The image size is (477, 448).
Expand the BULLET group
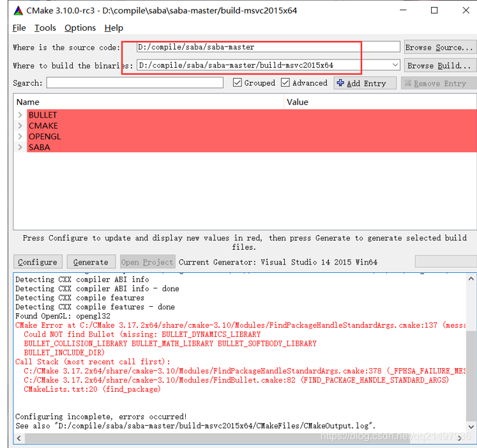(20, 115)
